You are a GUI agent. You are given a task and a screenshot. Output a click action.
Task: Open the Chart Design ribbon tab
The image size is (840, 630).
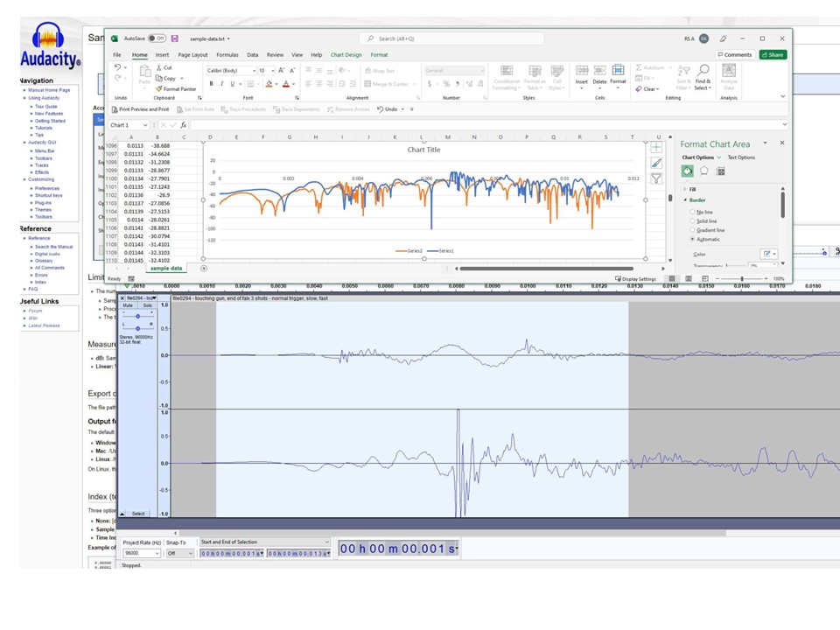(x=346, y=54)
